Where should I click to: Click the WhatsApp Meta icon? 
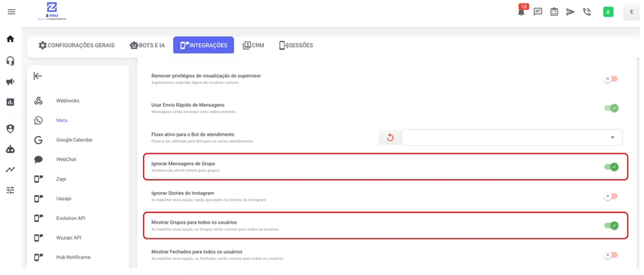38,121
